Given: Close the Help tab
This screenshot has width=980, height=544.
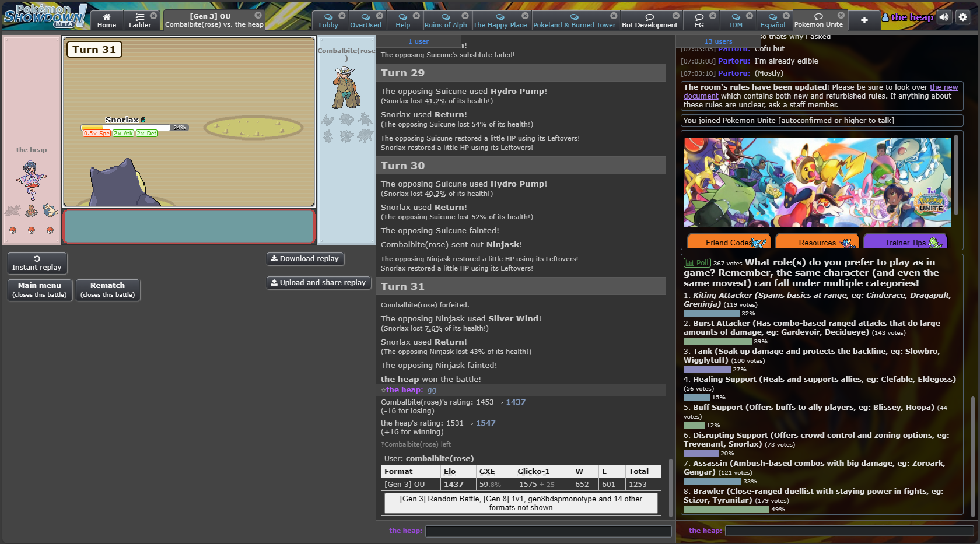Looking at the screenshot, I should pos(416,16).
